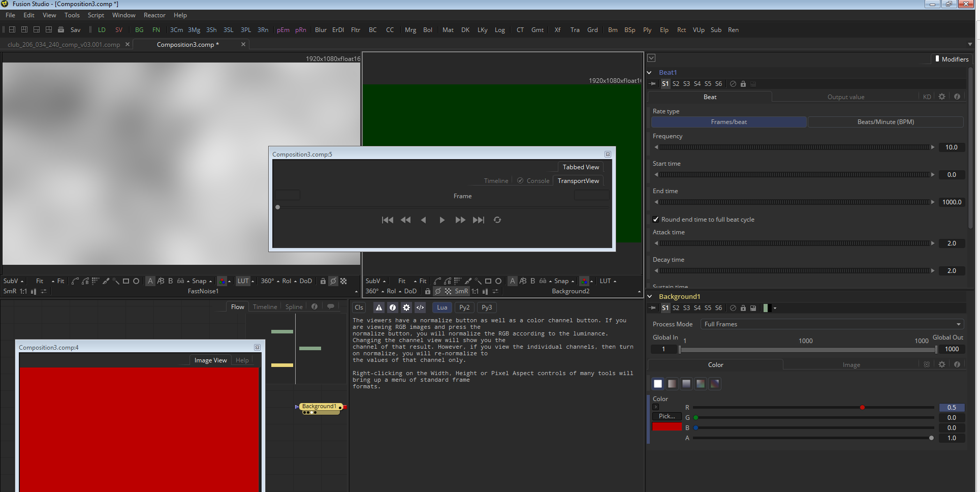980x492 pixels.
Task: Toggle the Py3 console mode
Action: 487,307
